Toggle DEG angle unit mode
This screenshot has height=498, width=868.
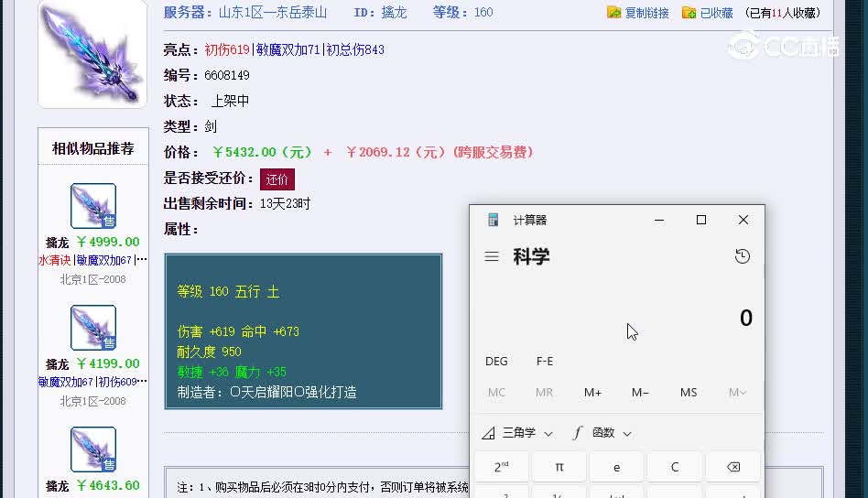[x=496, y=362]
